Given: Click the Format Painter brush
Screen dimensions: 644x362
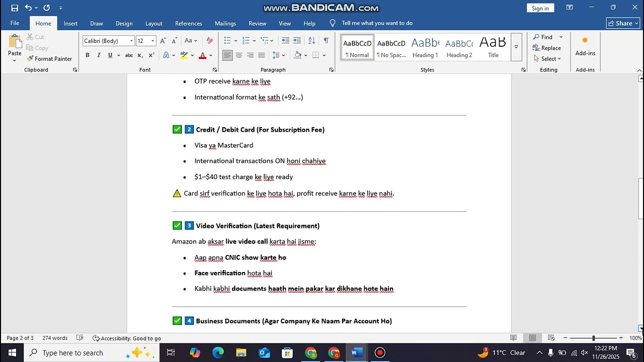Looking at the screenshot, I should (x=49, y=59).
